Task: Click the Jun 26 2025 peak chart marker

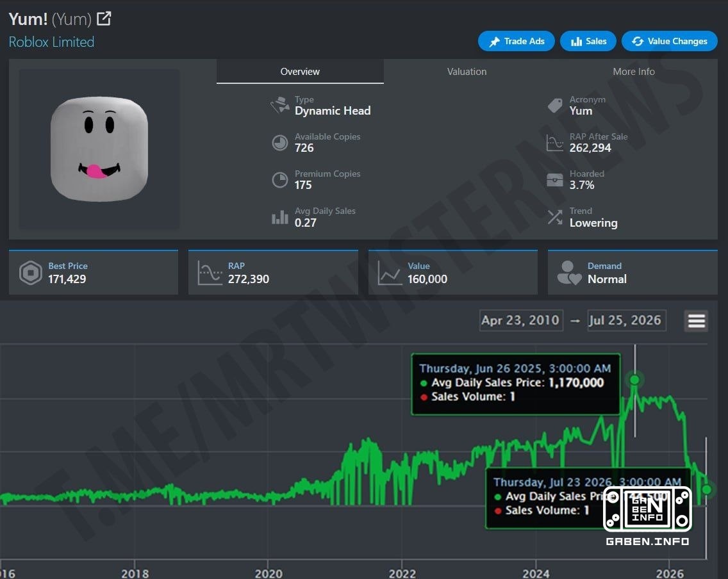Action: tap(634, 380)
